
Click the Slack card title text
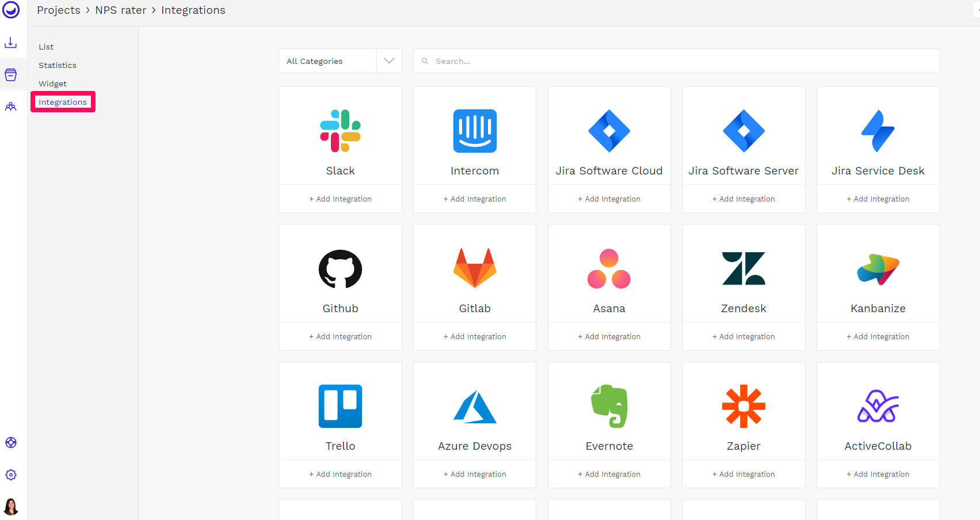coord(340,170)
